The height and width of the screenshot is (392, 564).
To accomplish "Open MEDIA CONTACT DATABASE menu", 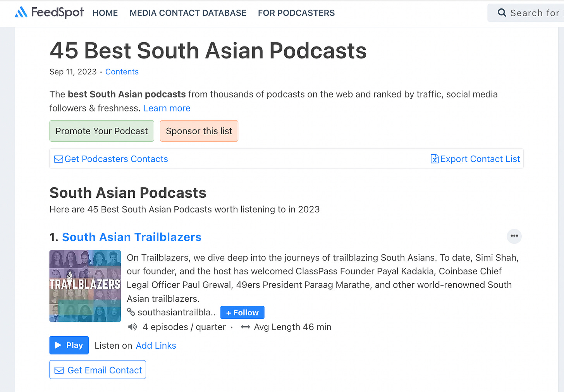I will 188,13.
